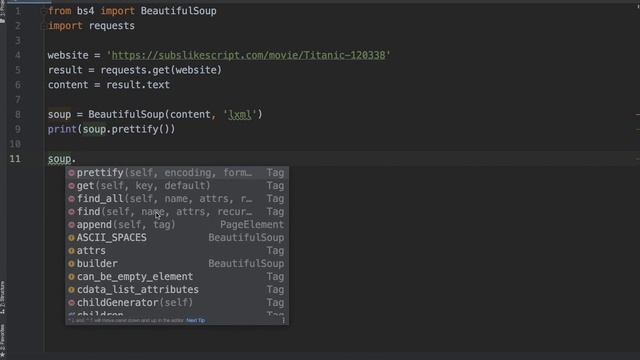The height and width of the screenshot is (360, 640).
Task: Open completion popup options (three dots)
Action: [283, 320]
